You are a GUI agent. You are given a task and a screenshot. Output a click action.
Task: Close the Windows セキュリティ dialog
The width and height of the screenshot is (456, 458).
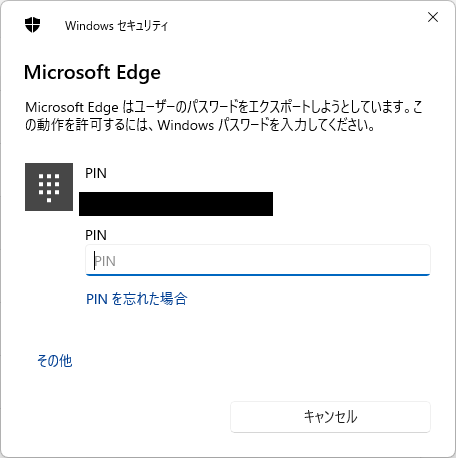pyautogui.click(x=433, y=17)
